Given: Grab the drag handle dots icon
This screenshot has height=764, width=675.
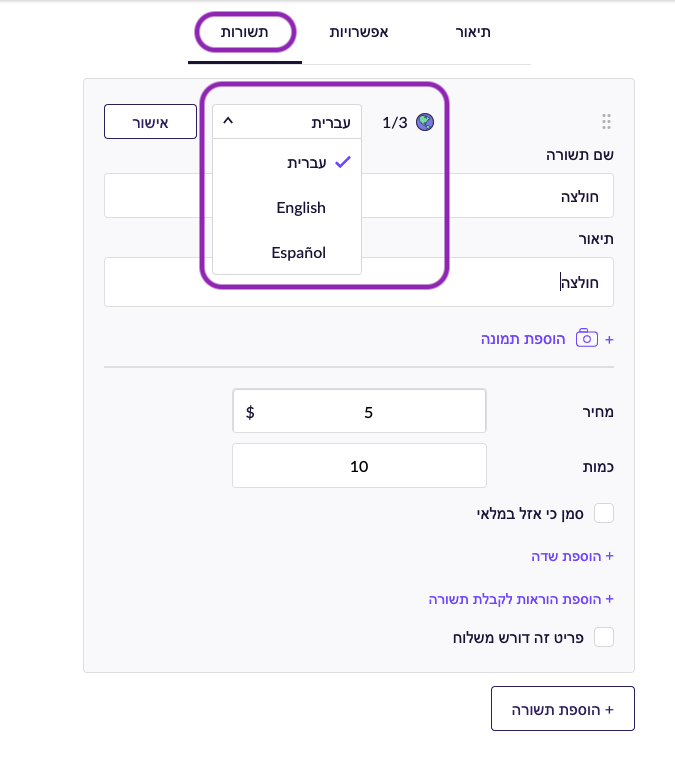Looking at the screenshot, I should (x=606, y=121).
